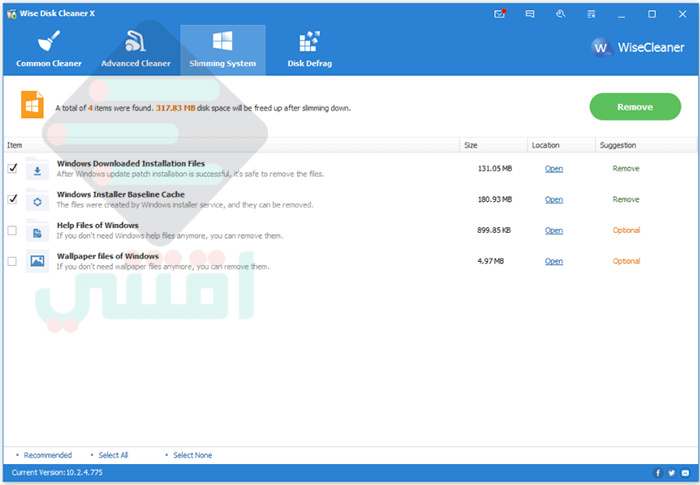Image resolution: width=700 pixels, height=485 pixels.
Task: Select the 4.97 MB size value
Action: coord(491,261)
